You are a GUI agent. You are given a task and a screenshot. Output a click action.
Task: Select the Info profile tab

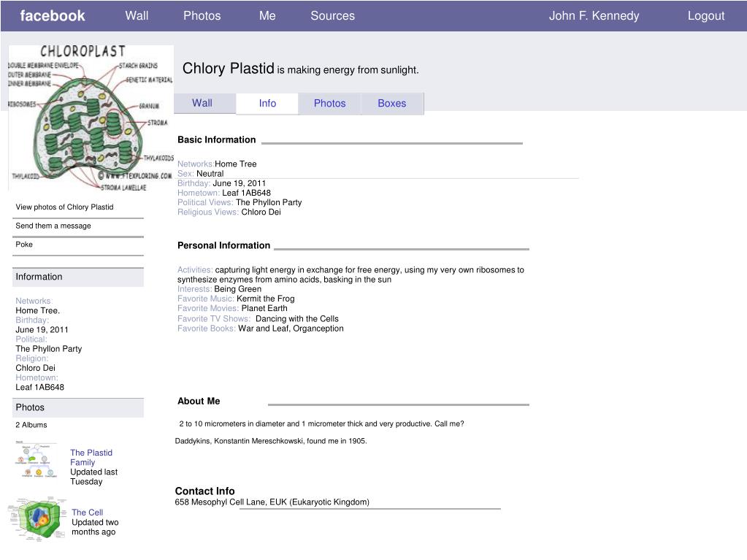click(x=267, y=104)
